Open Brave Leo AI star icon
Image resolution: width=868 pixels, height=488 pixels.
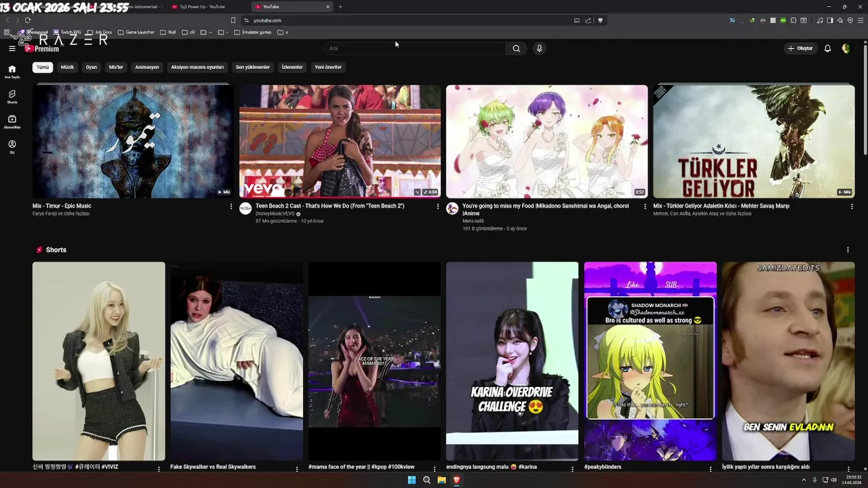pyautogui.click(x=840, y=20)
